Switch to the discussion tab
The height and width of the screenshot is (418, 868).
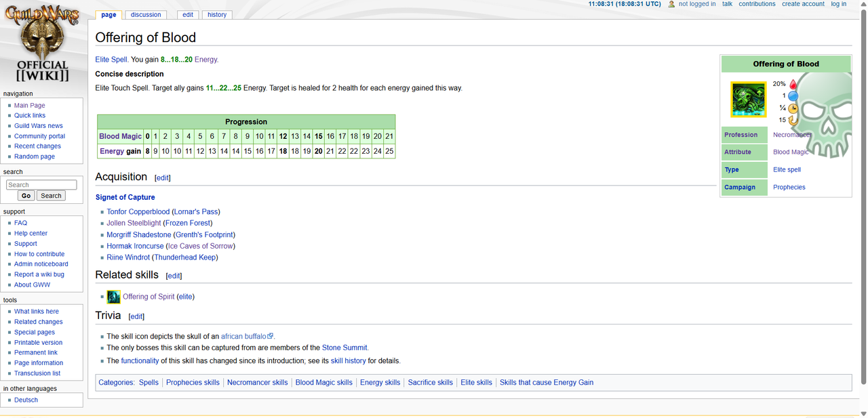coord(146,14)
